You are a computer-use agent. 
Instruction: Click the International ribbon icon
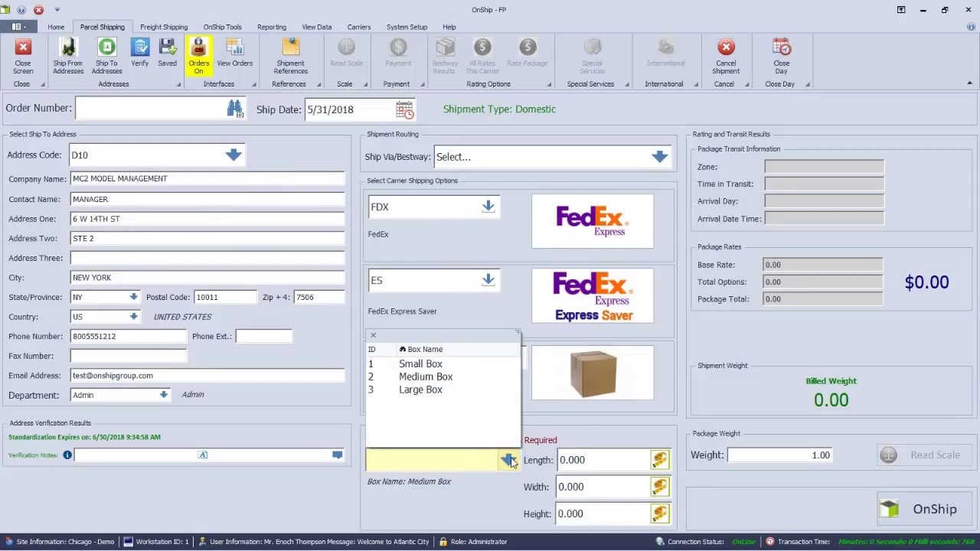click(x=665, y=54)
